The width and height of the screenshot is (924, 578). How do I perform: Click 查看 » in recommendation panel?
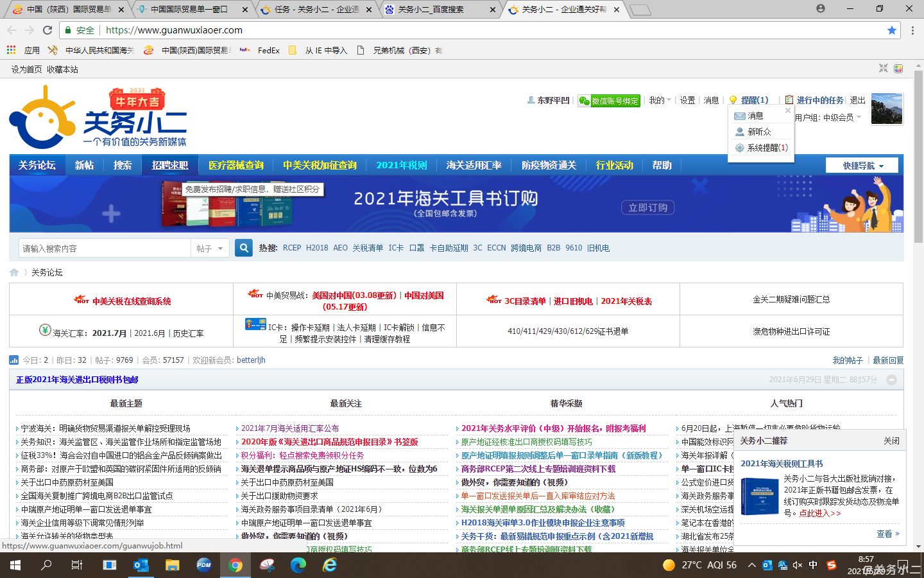point(888,534)
